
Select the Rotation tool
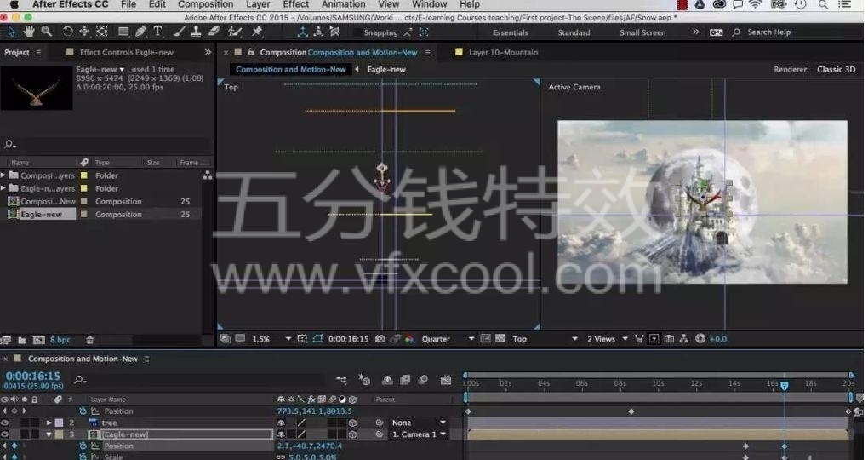[x=67, y=32]
